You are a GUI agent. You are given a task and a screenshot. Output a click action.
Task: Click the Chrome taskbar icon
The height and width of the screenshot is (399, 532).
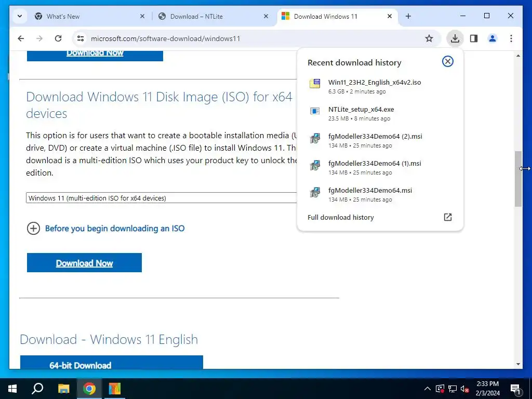[89, 389]
